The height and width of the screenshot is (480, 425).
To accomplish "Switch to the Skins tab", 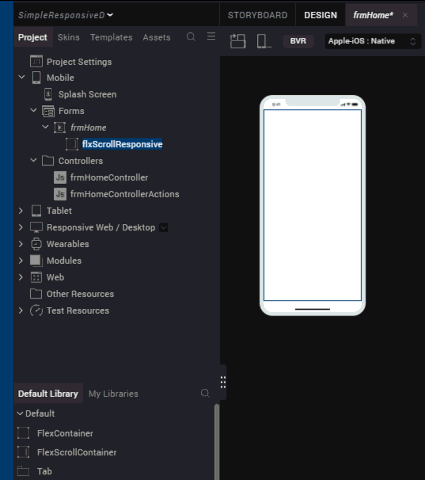I will click(x=68, y=37).
